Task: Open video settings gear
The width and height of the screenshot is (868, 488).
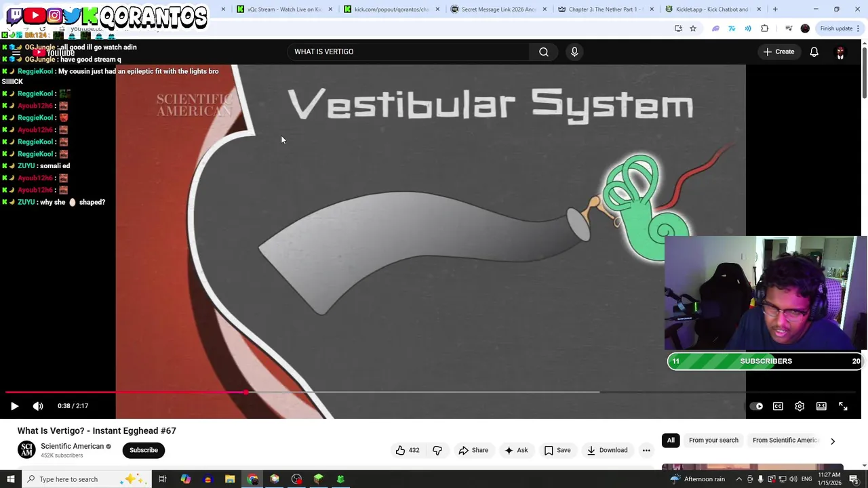Action: (x=800, y=406)
